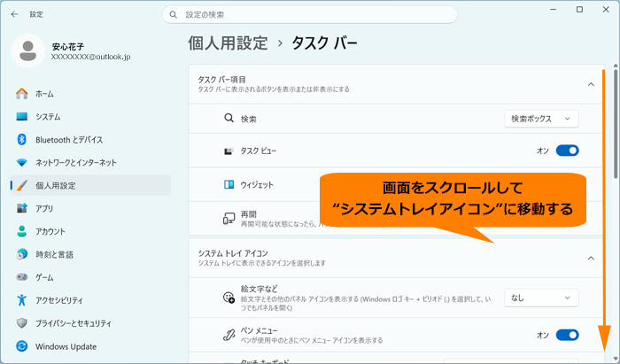The image size is (620, 364).
Task: Click 個人用設定 breadcrumb link
Action: [229, 43]
